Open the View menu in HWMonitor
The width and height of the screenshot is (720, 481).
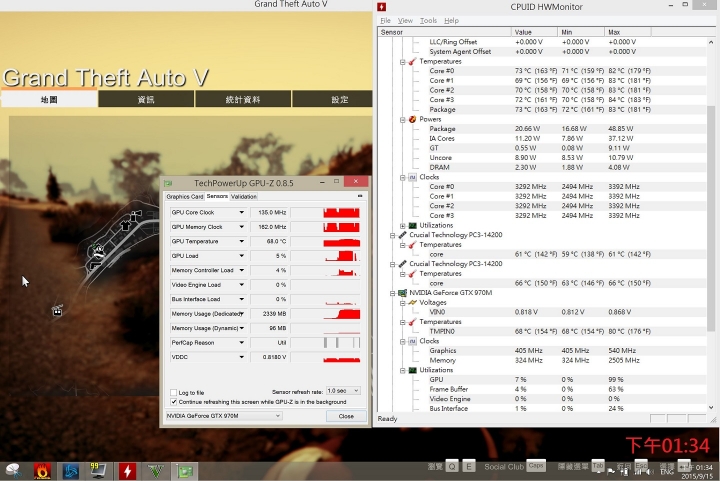point(405,21)
